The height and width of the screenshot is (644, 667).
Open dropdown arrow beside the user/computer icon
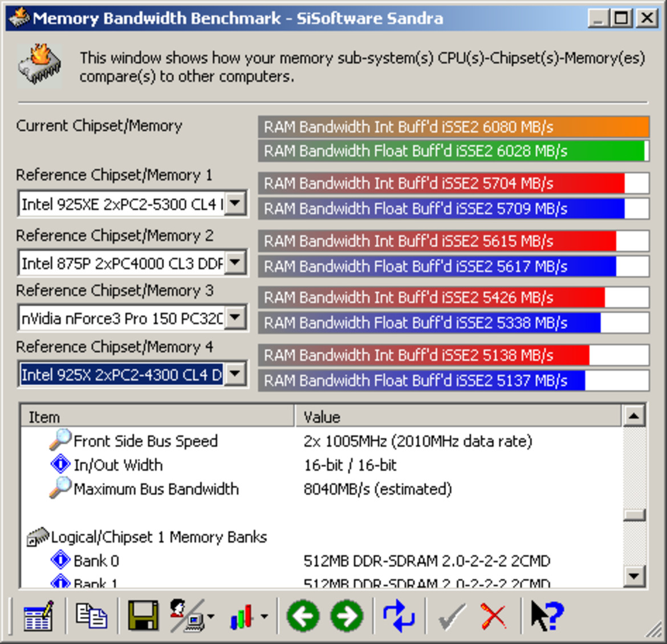[x=210, y=616]
